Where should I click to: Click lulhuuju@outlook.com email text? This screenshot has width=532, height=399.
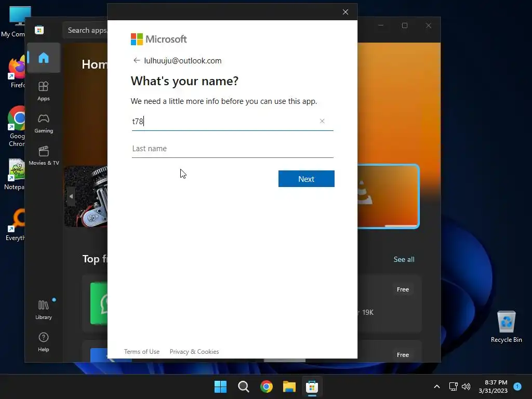pos(182,61)
